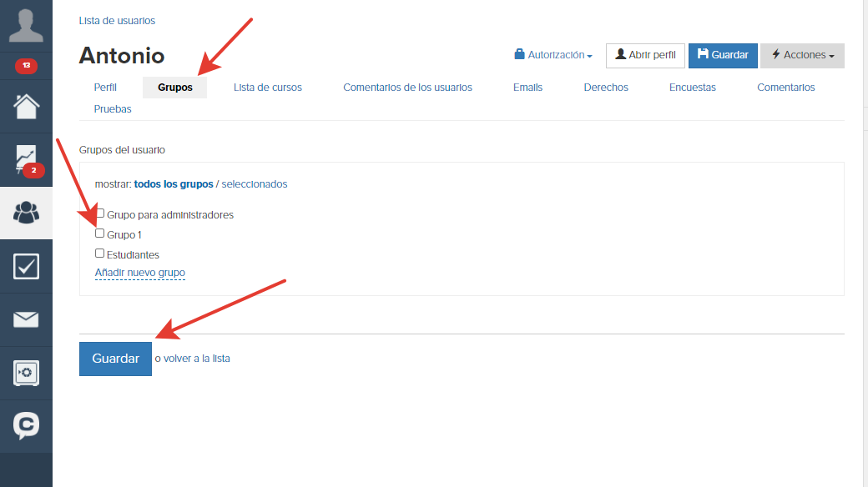The width and height of the screenshot is (868, 487).
Task: Expand the Acciones dropdown menu
Action: [x=802, y=55]
